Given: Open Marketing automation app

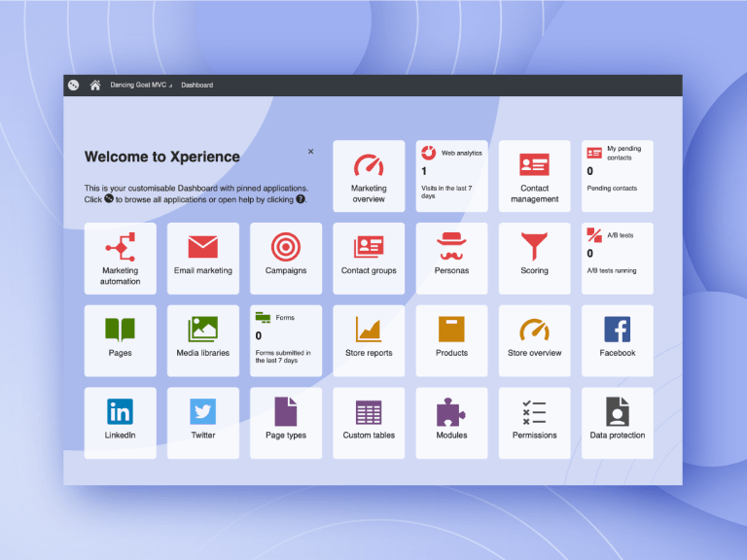Looking at the screenshot, I should 120,259.
